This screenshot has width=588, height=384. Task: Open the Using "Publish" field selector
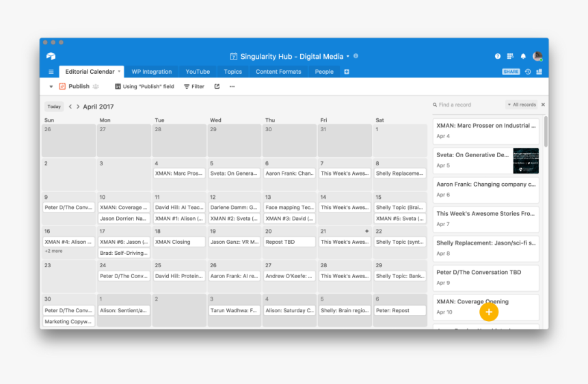point(144,87)
